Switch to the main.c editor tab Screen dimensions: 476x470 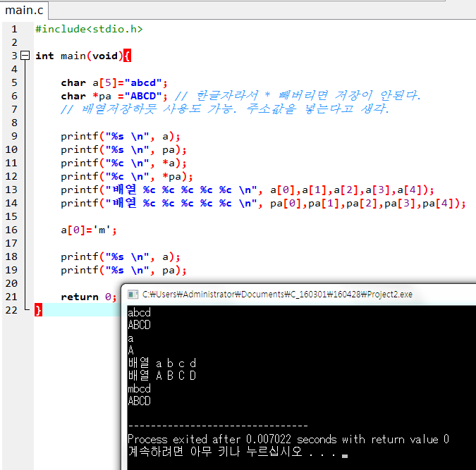tap(24, 11)
